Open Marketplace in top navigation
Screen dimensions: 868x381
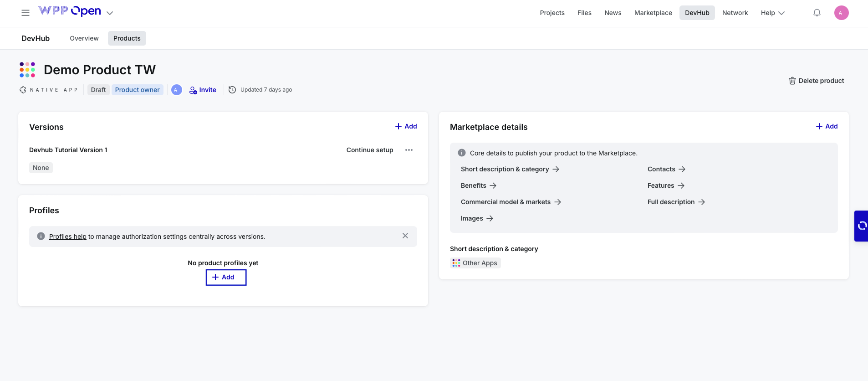pos(653,13)
